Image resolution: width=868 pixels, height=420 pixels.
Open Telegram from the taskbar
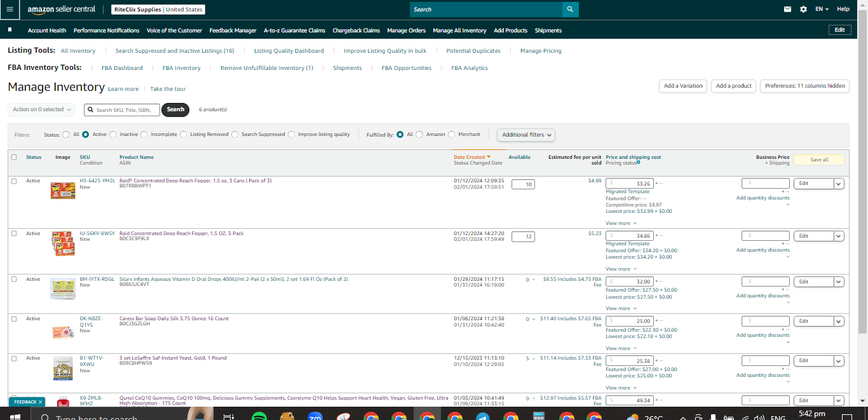[x=482, y=417]
